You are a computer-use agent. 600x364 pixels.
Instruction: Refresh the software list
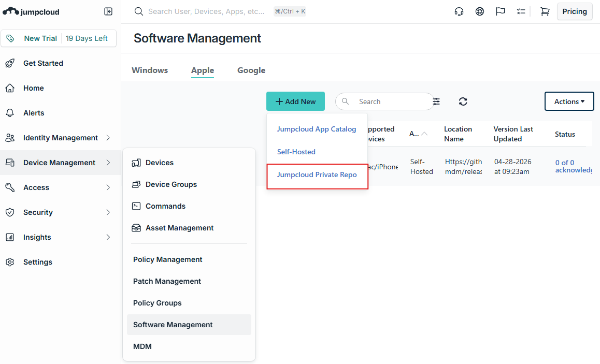pos(463,101)
